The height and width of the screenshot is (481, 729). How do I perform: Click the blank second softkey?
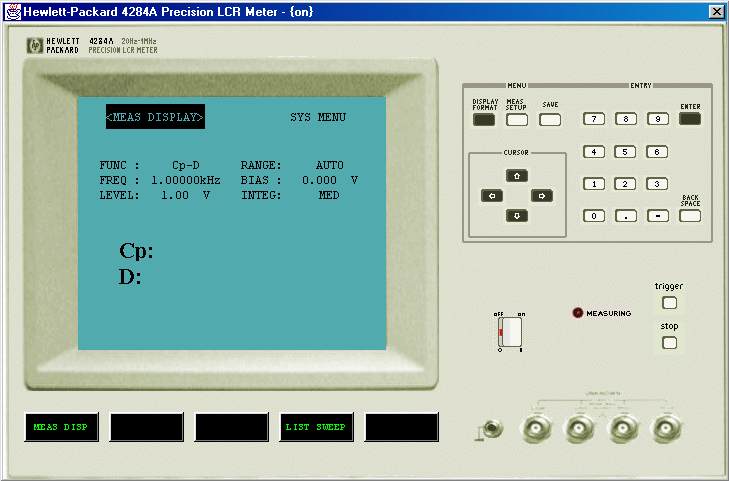pyautogui.click(x=146, y=427)
